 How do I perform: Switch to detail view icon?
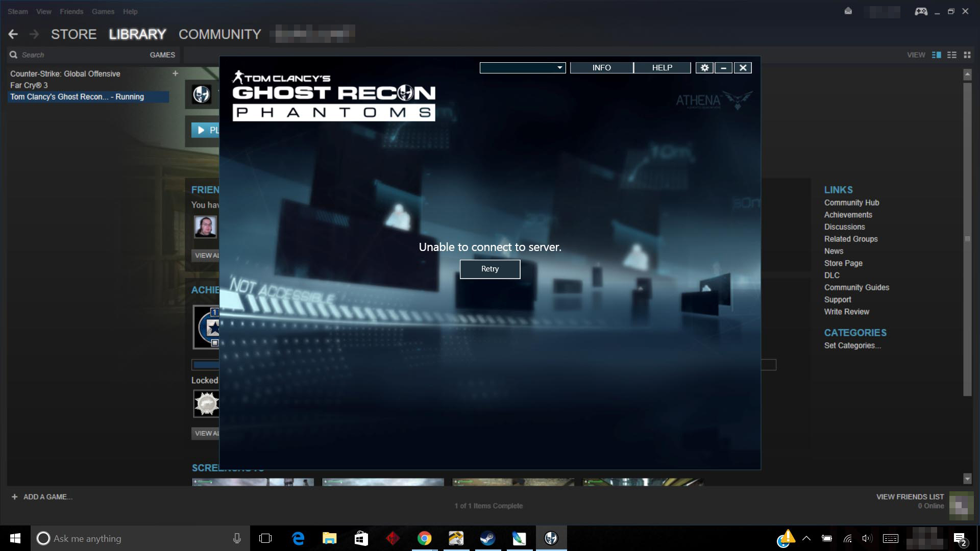[936, 55]
